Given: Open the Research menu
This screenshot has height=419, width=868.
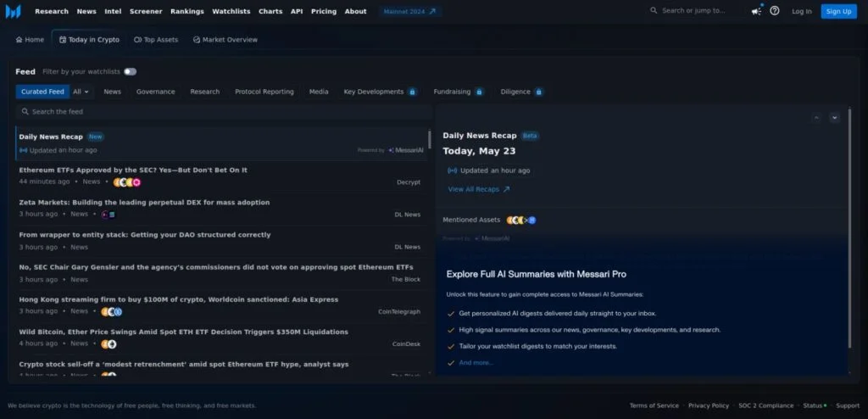Looking at the screenshot, I should click(x=52, y=11).
